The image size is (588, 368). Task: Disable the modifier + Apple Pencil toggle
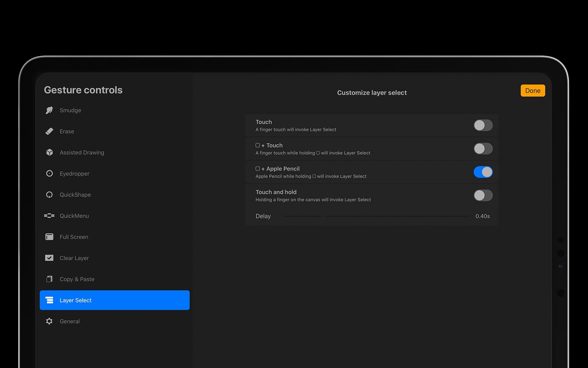pyautogui.click(x=483, y=172)
